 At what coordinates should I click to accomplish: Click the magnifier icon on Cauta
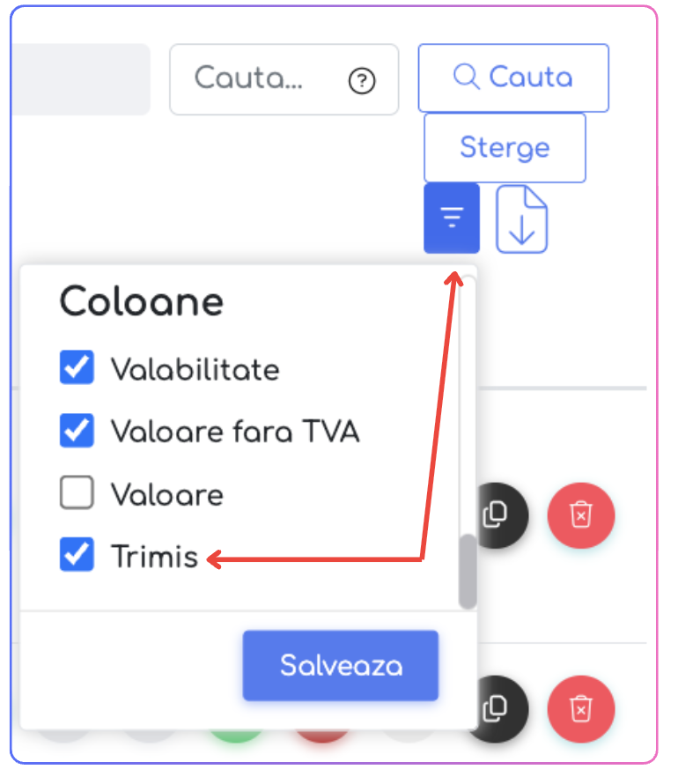(x=466, y=78)
